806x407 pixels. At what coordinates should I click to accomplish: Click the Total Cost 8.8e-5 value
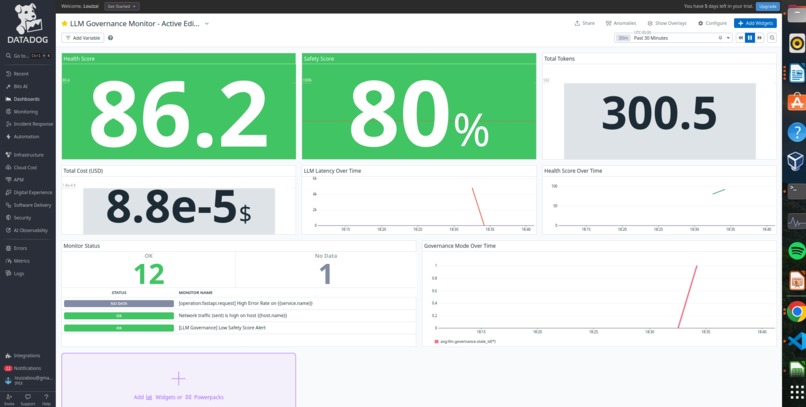click(178, 208)
